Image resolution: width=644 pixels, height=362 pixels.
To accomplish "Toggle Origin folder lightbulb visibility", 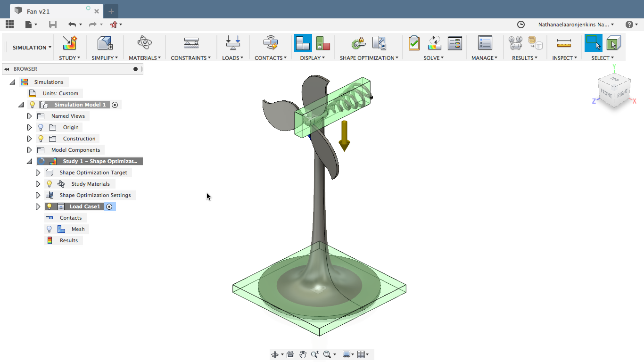I will [x=41, y=127].
